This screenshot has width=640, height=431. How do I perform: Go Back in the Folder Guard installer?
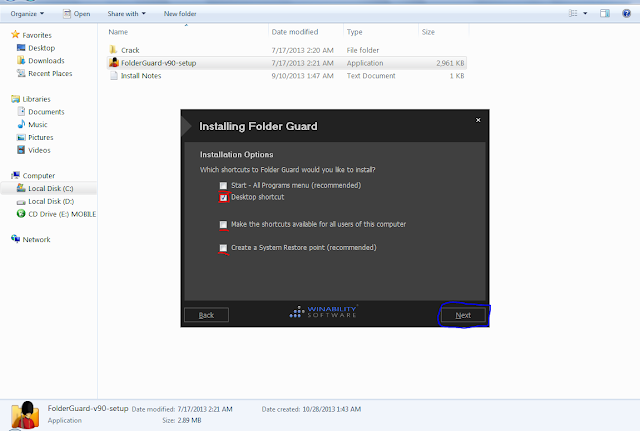pyautogui.click(x=207, y=315)
